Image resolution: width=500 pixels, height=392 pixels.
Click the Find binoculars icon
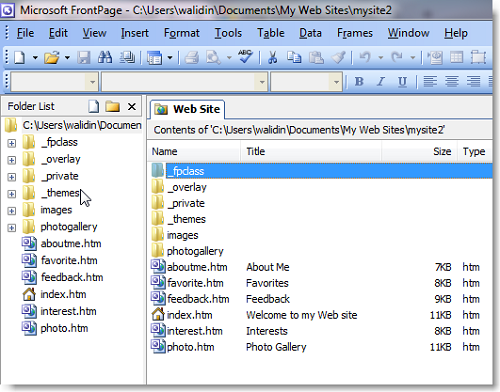pos(105,58)
